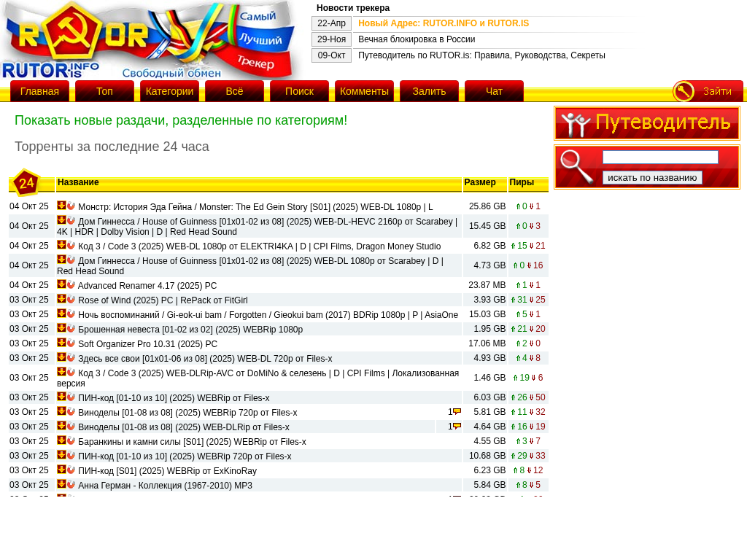Viewport: 747px width, 560px height.
Task: Click the magnet icon for Rose of Wind
Action: [71, 299]
